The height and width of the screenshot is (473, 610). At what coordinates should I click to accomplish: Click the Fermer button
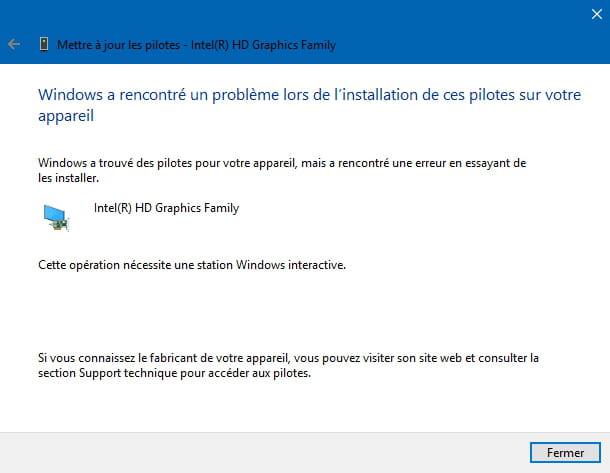565,452
